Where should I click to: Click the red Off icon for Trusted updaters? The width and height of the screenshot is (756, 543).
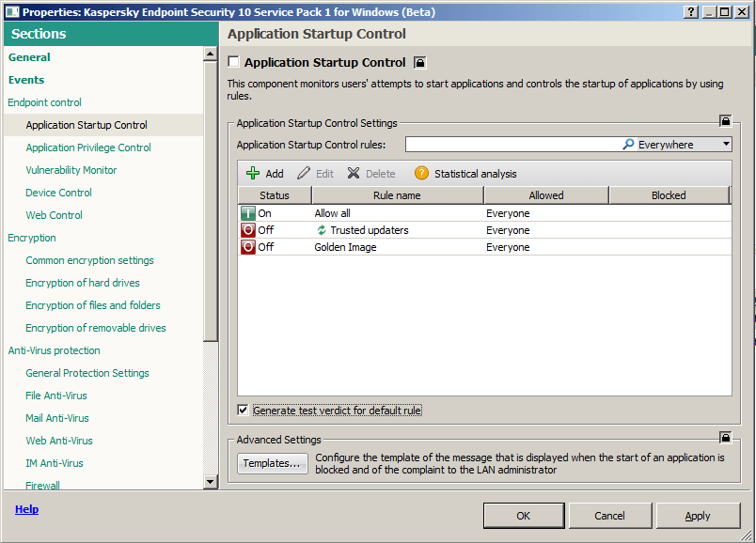coord(248,230)
